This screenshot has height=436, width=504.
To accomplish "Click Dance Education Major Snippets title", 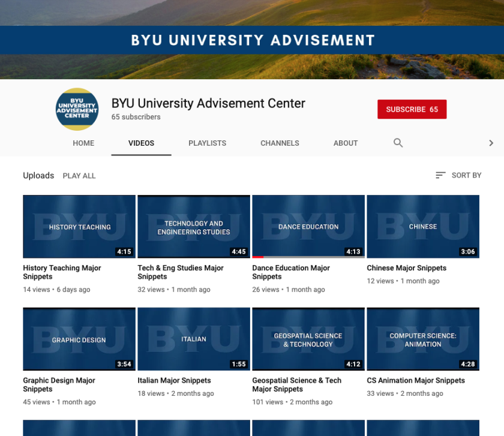I will [291, 272].
